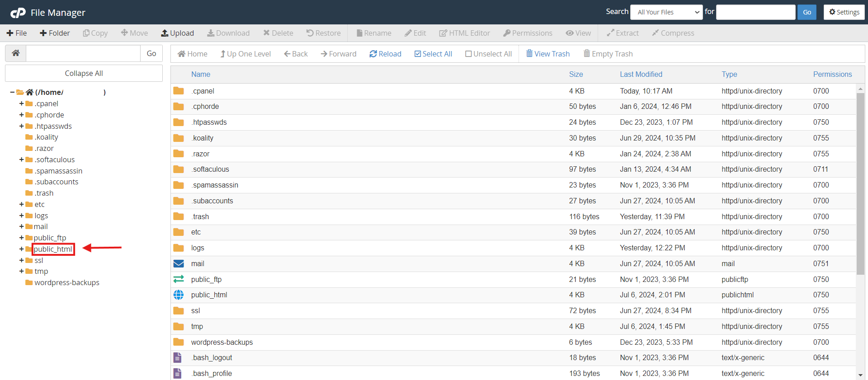Image resolution: width=868 pixels, height=380 pixels.
Task: Click the Download toolbar button
Action: click(228, 33)
